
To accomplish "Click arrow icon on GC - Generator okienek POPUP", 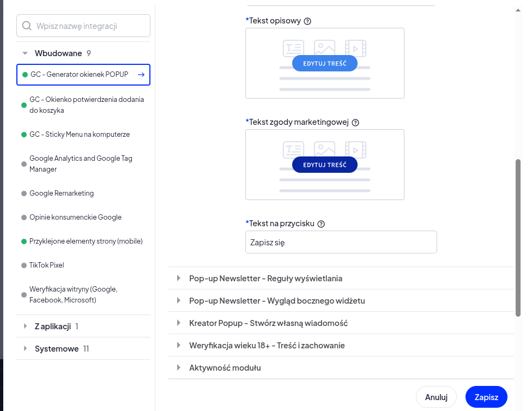I will (x=141, y=75).
